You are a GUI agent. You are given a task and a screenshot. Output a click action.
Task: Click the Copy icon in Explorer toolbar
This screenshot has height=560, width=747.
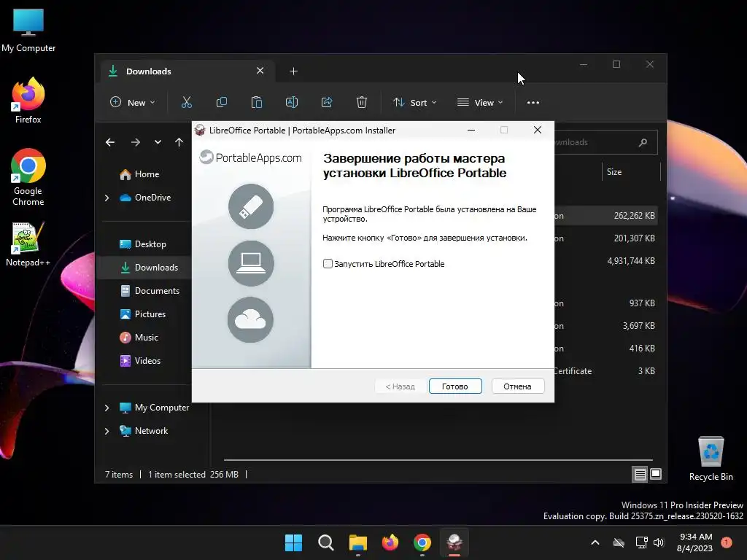click(222, 102)
